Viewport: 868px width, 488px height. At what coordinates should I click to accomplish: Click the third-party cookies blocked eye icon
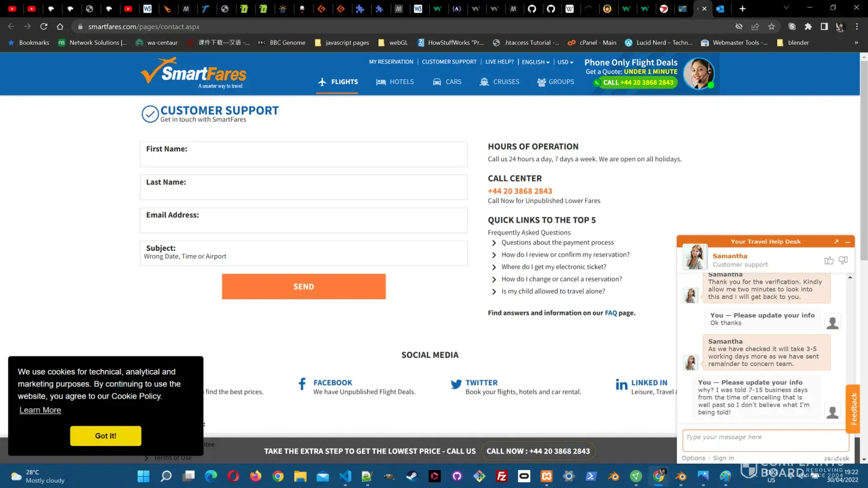pos(739,26)
